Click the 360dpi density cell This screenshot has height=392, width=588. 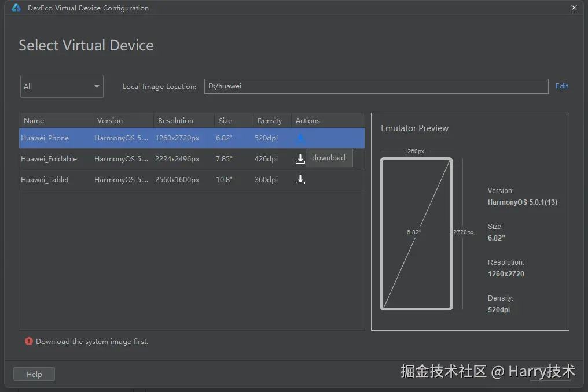[x=266, y=179]
